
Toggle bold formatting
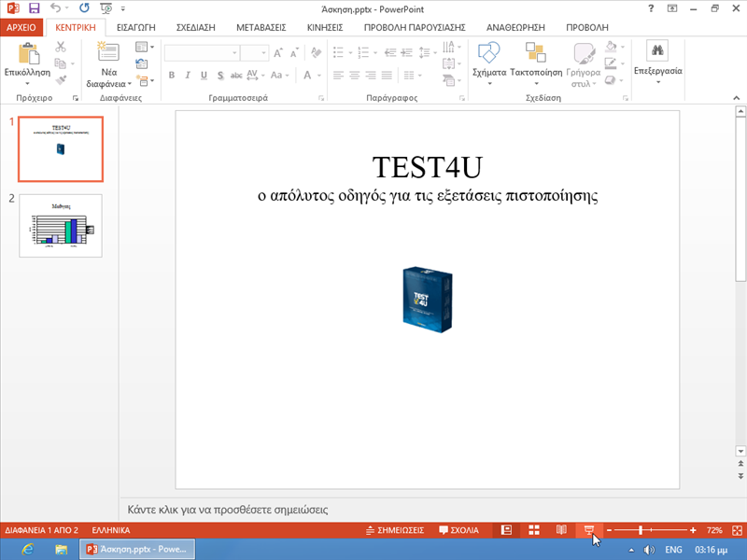point(172,75)
